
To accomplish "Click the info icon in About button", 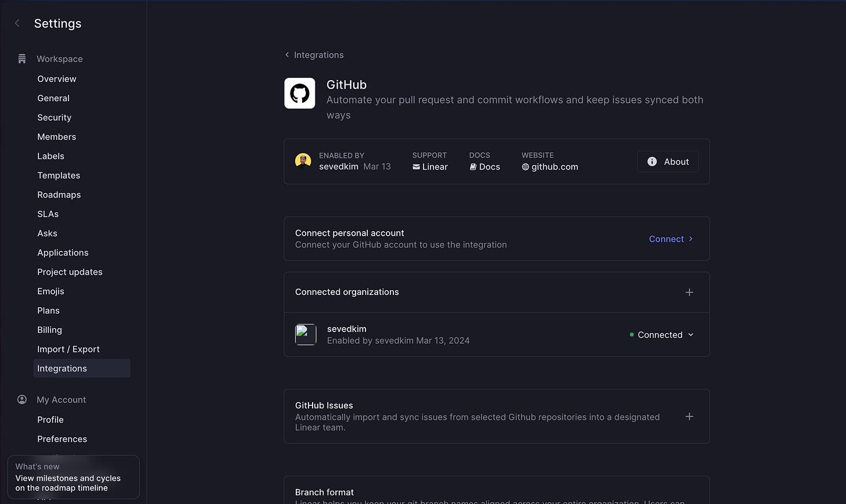I will 652,161.
